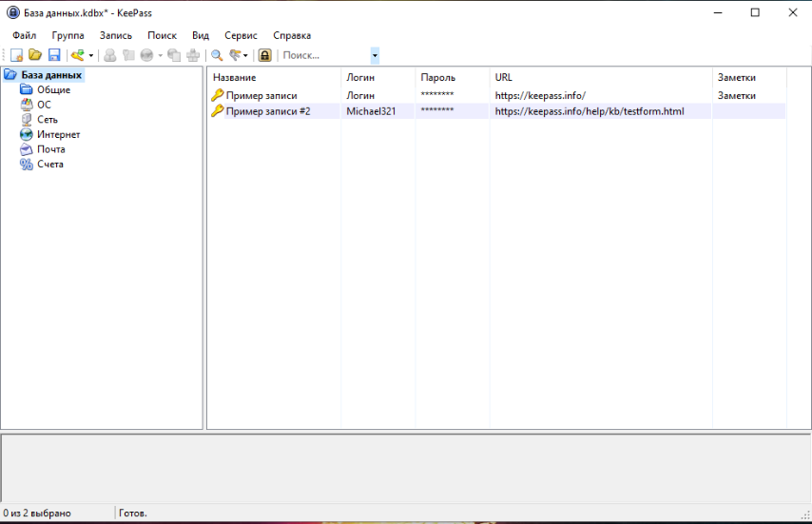The image size is (812, 524).
Task: Open a database using the folder icon
Action: 35,55
